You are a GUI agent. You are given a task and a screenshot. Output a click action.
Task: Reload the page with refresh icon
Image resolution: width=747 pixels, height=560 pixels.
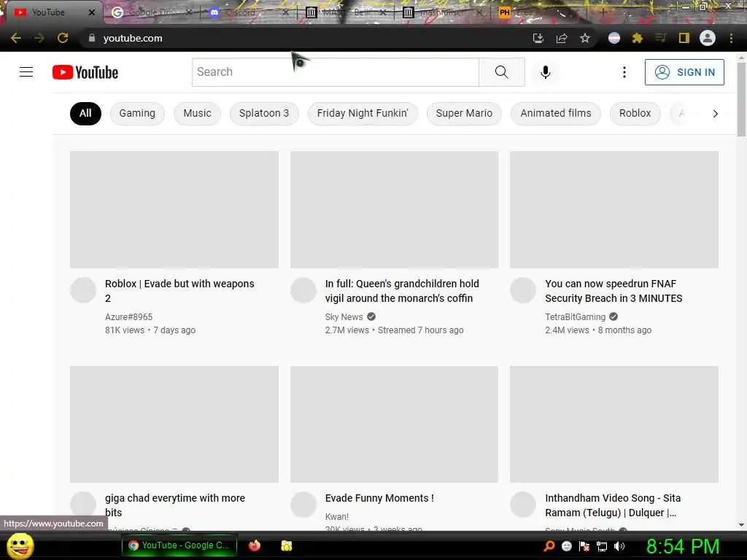tap(63, 38)
